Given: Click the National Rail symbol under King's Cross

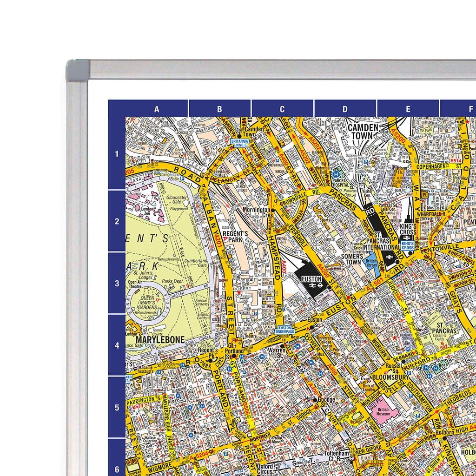Looking at the screenshot, I should coord(407,238).
